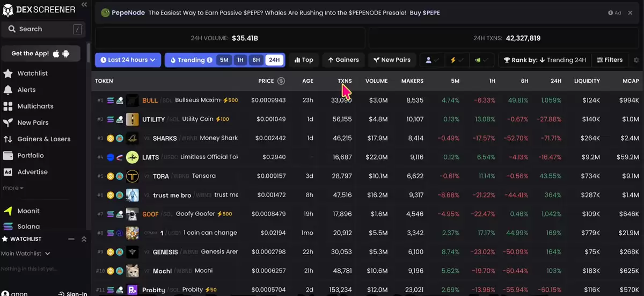
Task: Open the Filters button
Action: (610, 60)
